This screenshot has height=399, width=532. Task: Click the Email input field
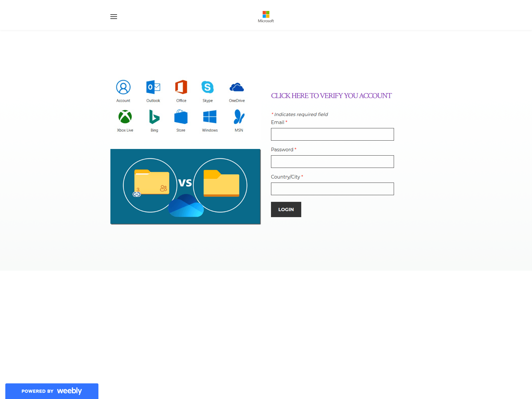coord(332,134)
